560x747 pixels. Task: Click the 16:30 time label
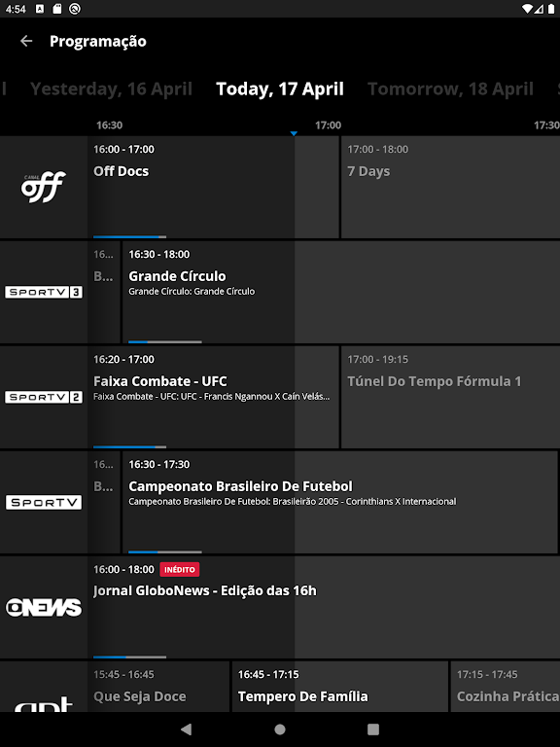(109, 125)
